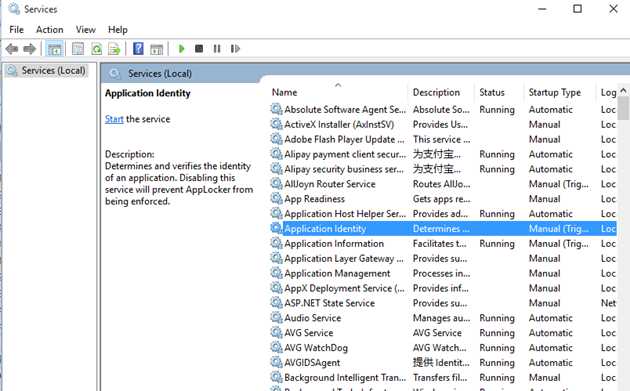Click the Forward arrow toolbar icon

coord(29,49)
